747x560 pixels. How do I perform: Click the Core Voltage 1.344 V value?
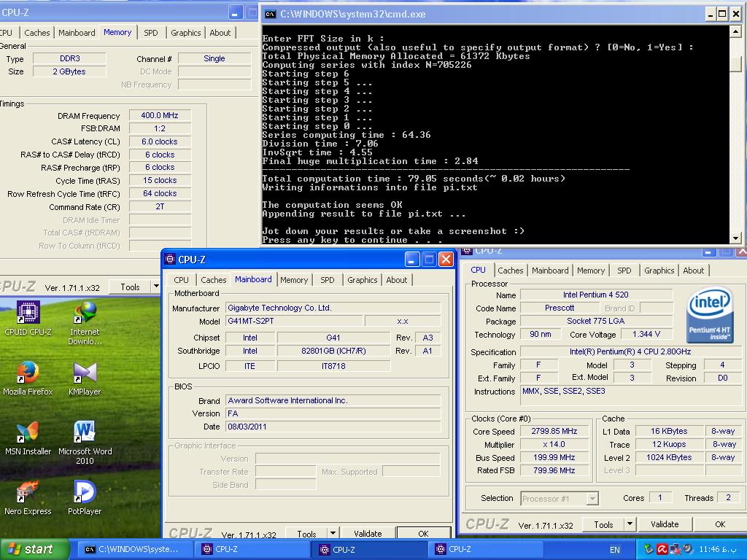coord(646,334)
